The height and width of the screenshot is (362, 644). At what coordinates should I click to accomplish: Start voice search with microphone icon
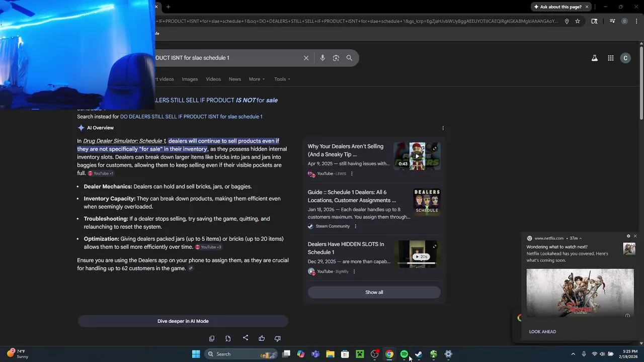323,58
